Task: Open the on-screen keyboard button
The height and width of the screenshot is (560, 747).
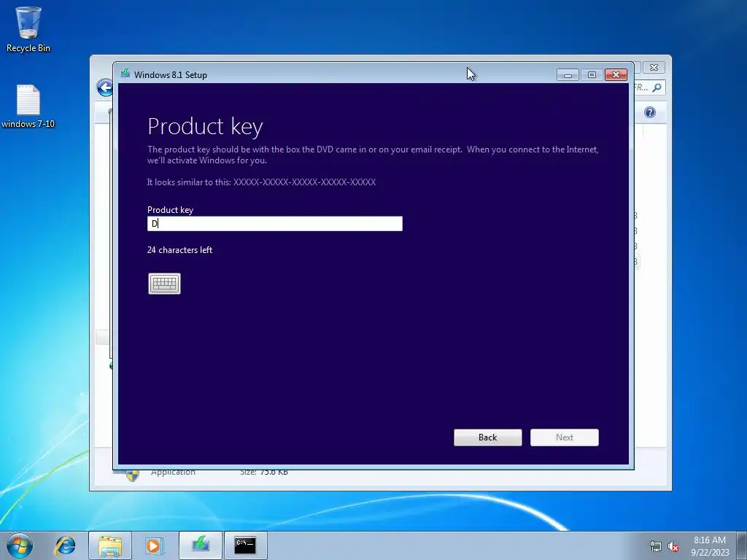Action: click(164, 284)
